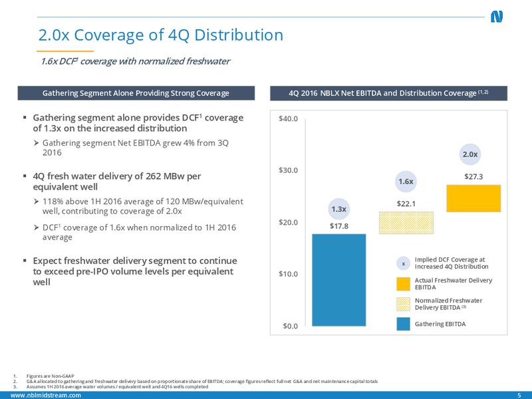Image resolution: width=532 pixels, height=399 pixels.
Task: Click sub-bullet 'DCF coverage of 1.6x when normalized'
Action: tap(139, 232)
